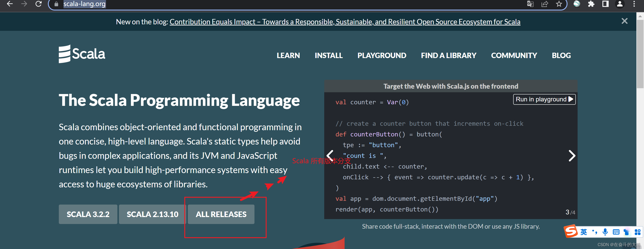Click the translate page icon
The image size is (644, 249).
pyautogui.click(x=530, y=4)
